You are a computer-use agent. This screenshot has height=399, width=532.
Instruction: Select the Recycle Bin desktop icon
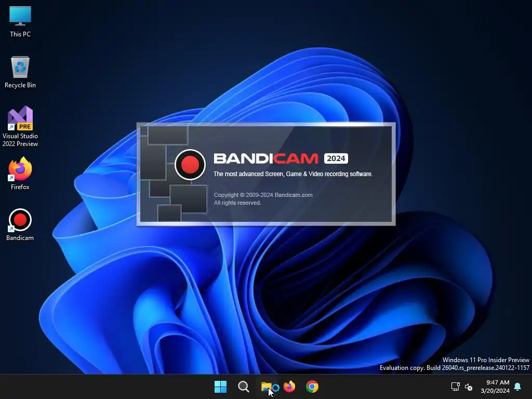tap(20, 72)
